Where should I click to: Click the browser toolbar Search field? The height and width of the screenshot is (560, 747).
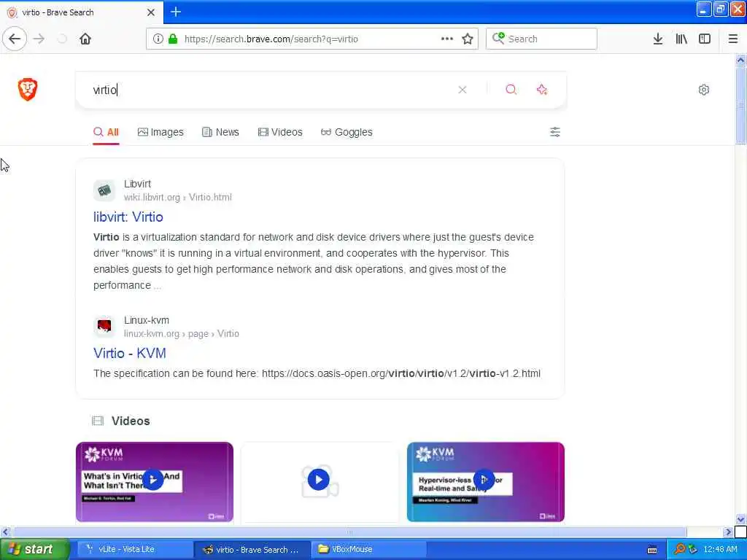pos(541,39)
